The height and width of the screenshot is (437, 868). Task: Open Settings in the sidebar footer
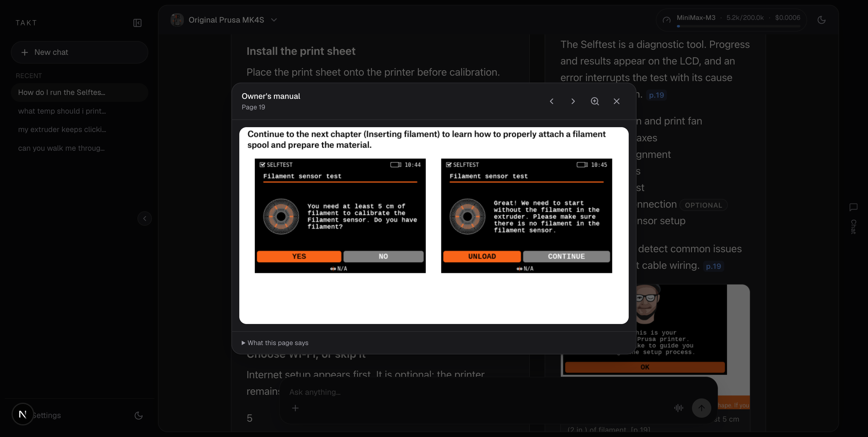pos(47,415)
